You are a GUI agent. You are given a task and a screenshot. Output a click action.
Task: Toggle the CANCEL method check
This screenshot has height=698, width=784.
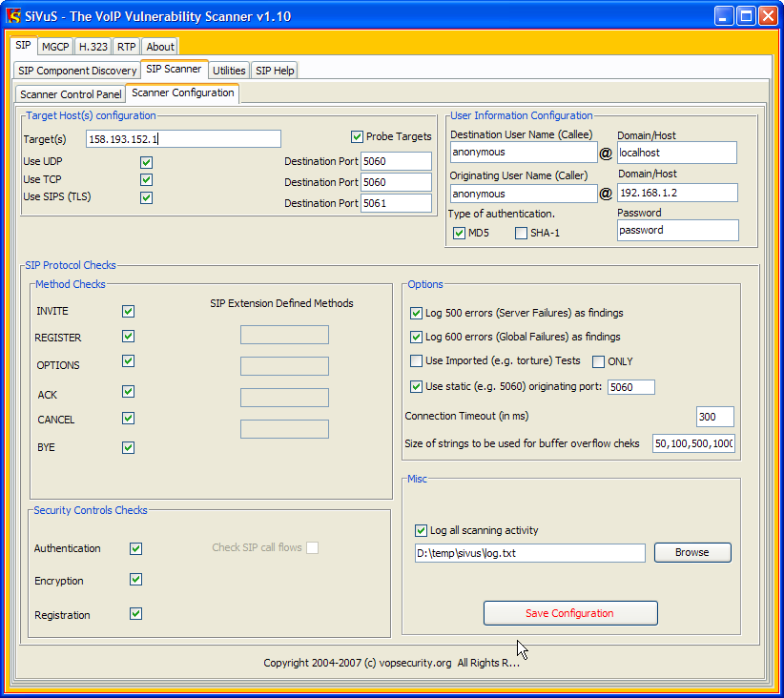tap(128, 418)
